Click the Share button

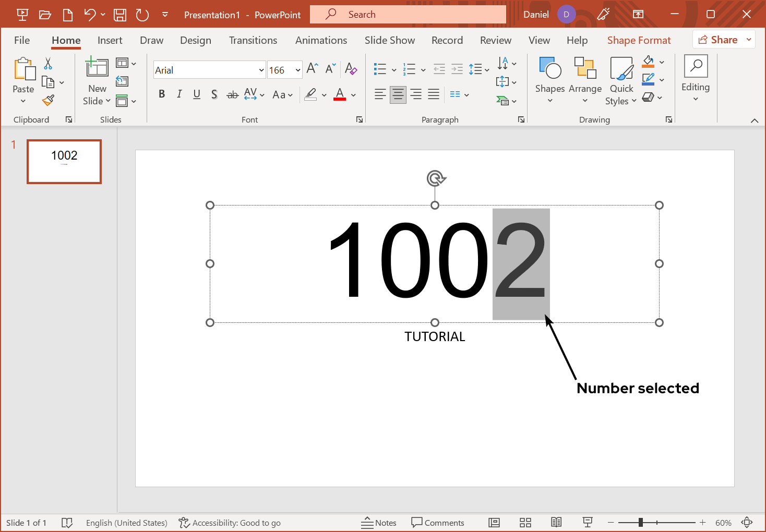pos(719,40)
